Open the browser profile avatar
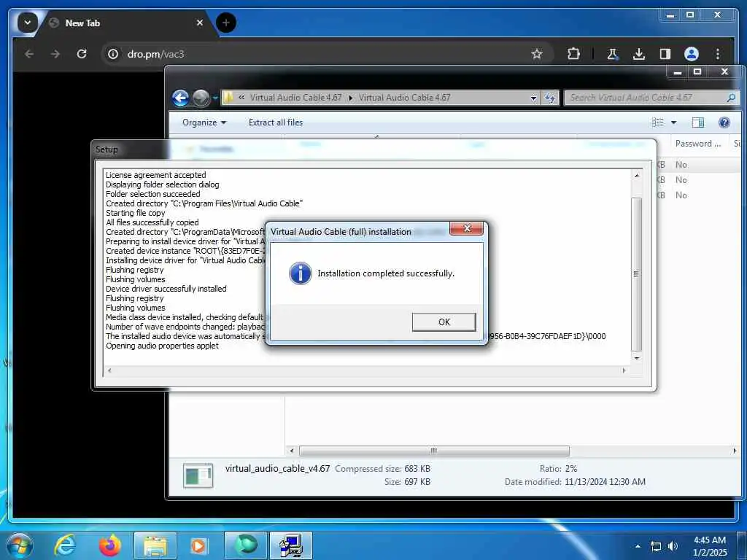Screen dimensions: 747x560 692,54
